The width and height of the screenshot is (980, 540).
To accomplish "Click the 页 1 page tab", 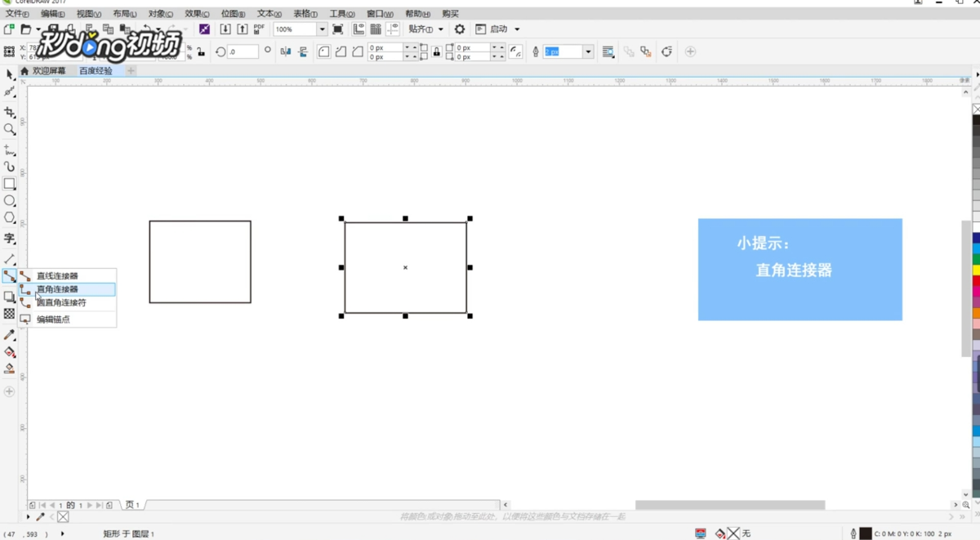I will (x=132, y=505).
